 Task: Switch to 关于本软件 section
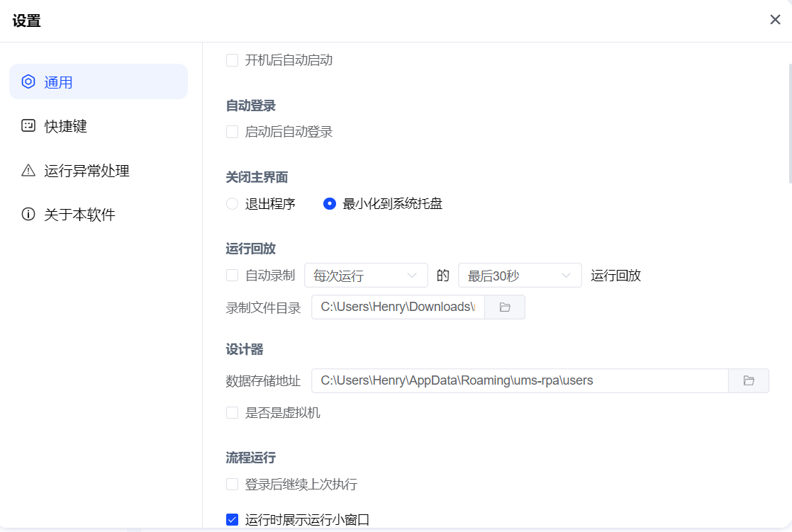click(x=79, y=214)
